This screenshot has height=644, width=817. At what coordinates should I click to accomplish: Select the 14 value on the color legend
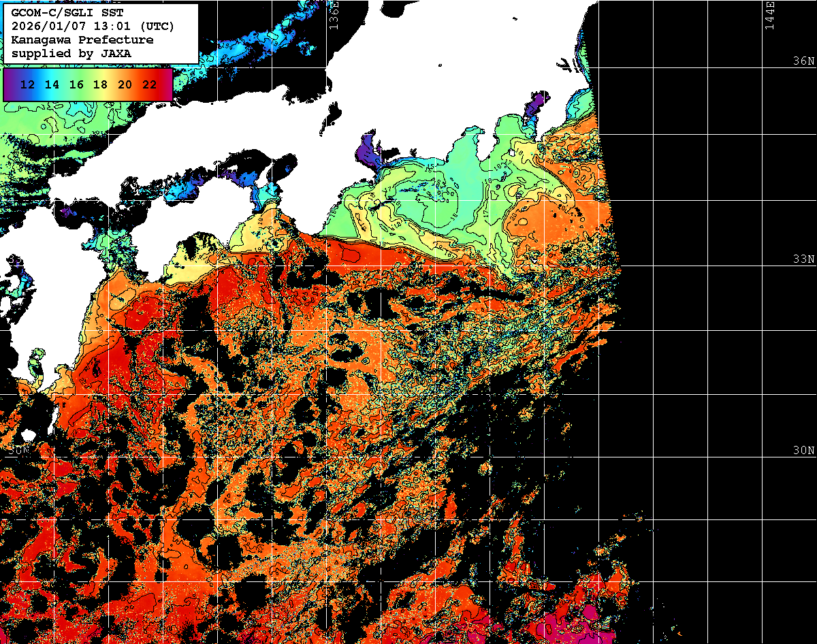coord(52,84)
